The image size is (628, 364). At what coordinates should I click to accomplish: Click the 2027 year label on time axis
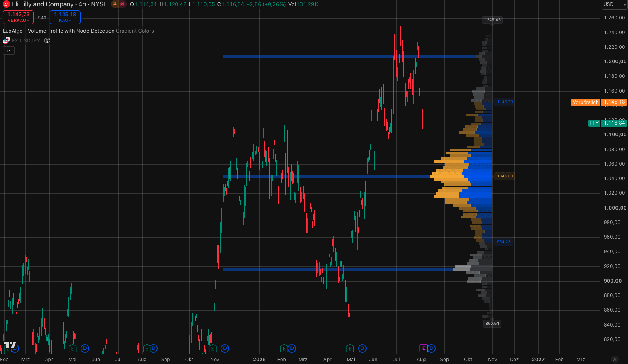click(538, 360)
